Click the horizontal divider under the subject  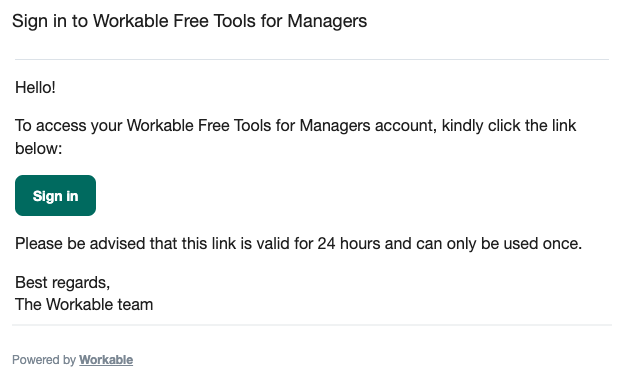[x=312, y=59]
